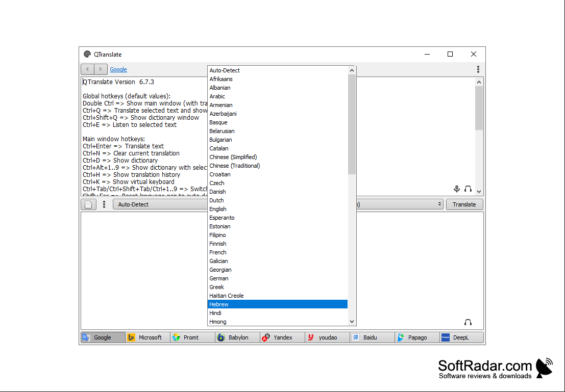Select Catalan from the language list

[278, 148]
